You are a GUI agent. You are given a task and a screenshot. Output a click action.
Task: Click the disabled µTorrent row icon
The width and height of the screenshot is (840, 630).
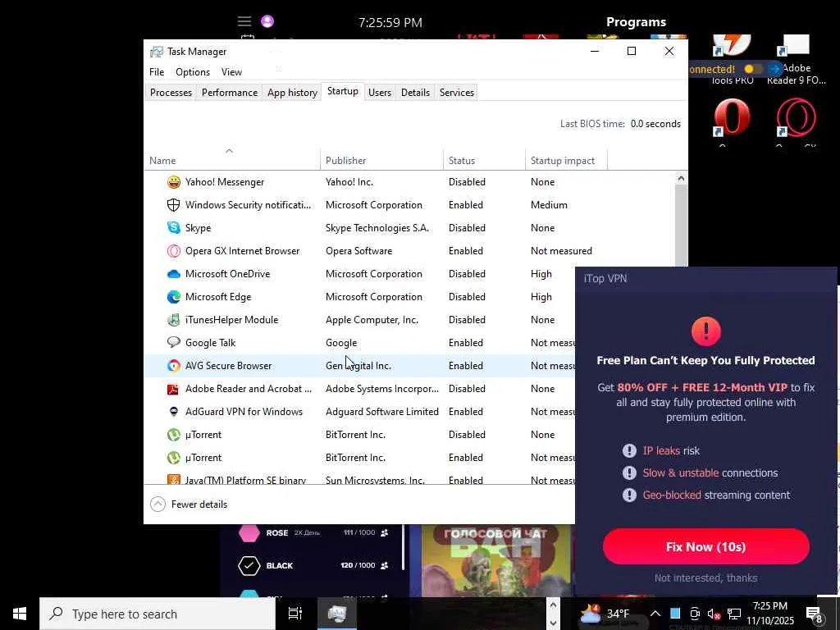(174, 435)
